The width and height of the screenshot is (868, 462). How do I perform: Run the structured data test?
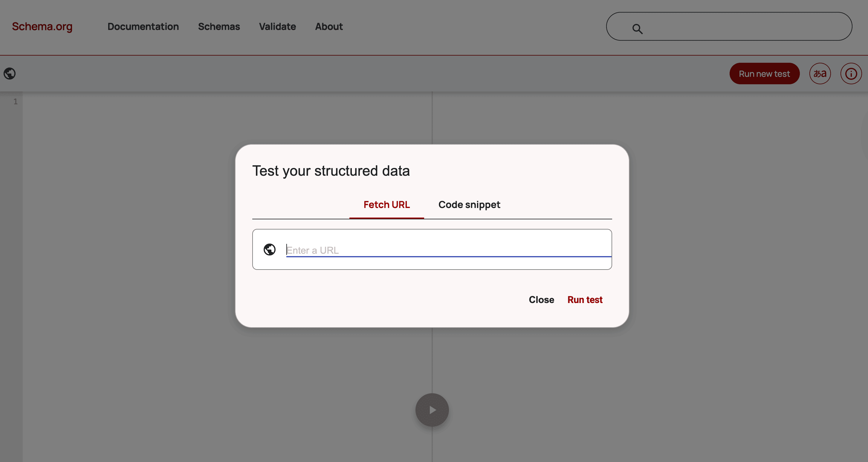(585, 299)
